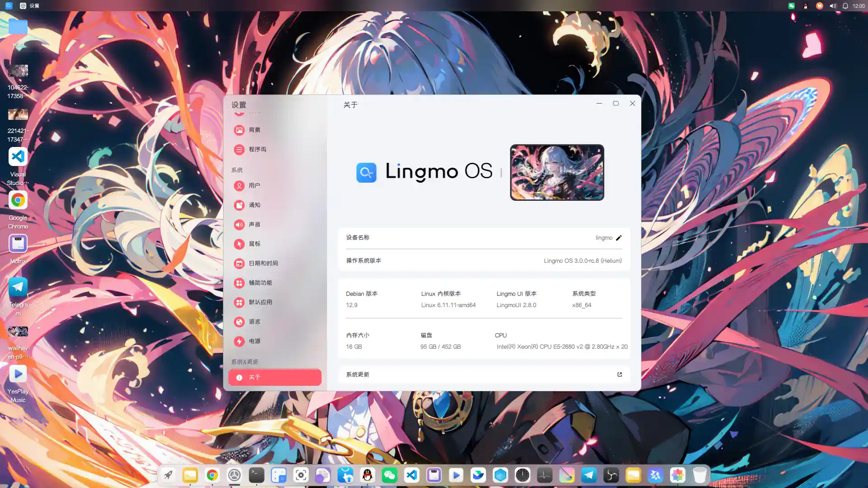Click the pencil icon to edit device name

pyautogui.click(x=619, y=237)
